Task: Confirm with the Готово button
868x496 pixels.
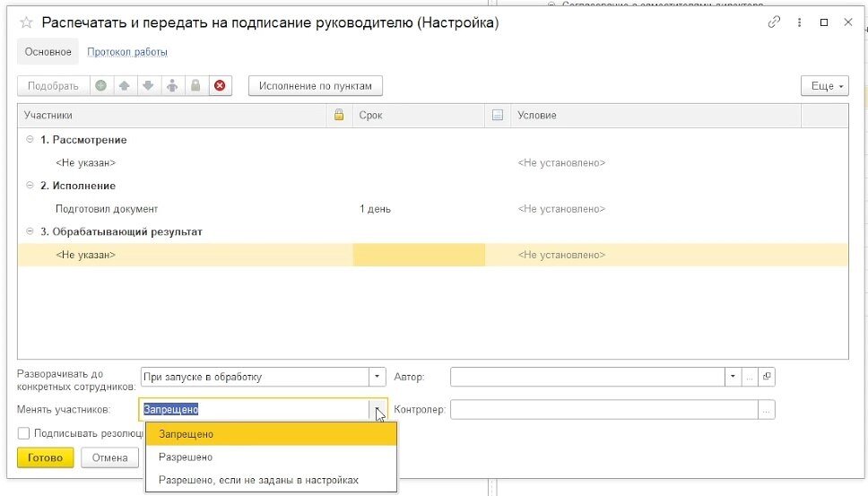Action: (46, 457)
